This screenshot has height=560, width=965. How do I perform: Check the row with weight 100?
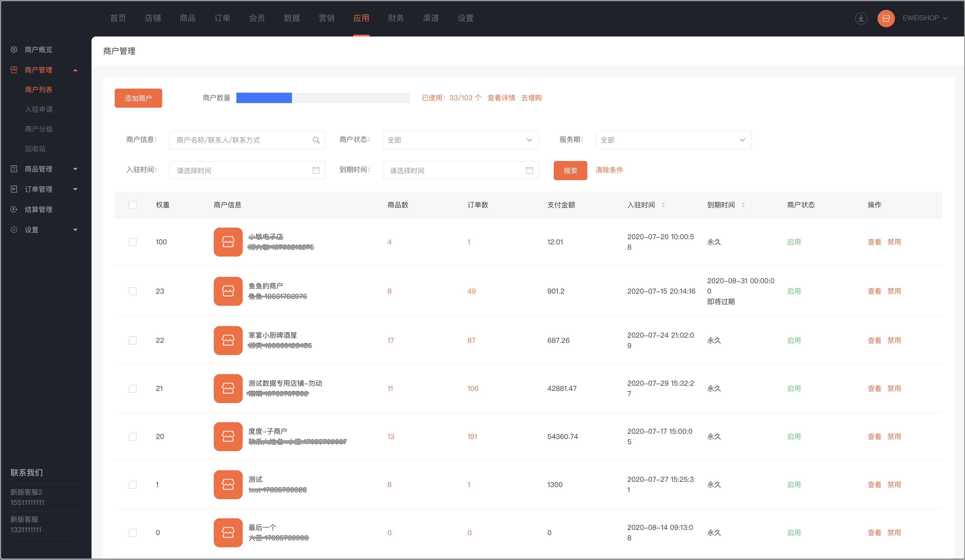pos(132,242)
